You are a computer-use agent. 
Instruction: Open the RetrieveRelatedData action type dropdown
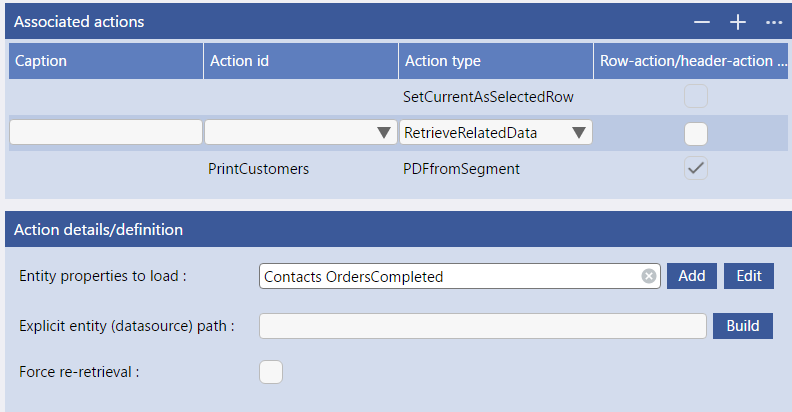pyautogui.click(x=579, y=133)
